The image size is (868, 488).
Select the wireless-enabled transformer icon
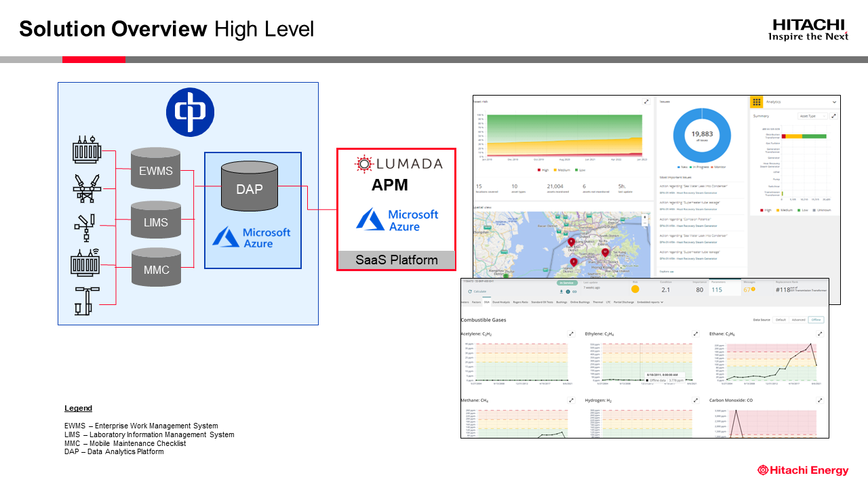[86, 262]
